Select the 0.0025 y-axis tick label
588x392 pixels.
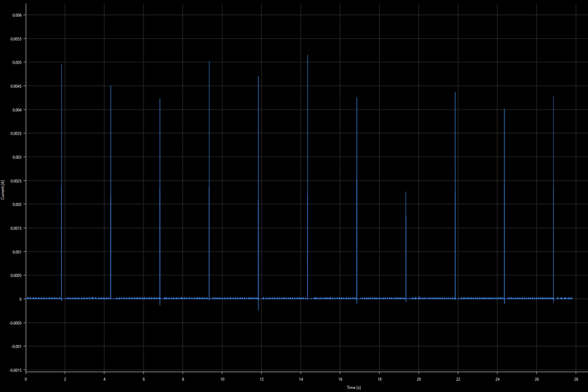(x=16, y=181)
